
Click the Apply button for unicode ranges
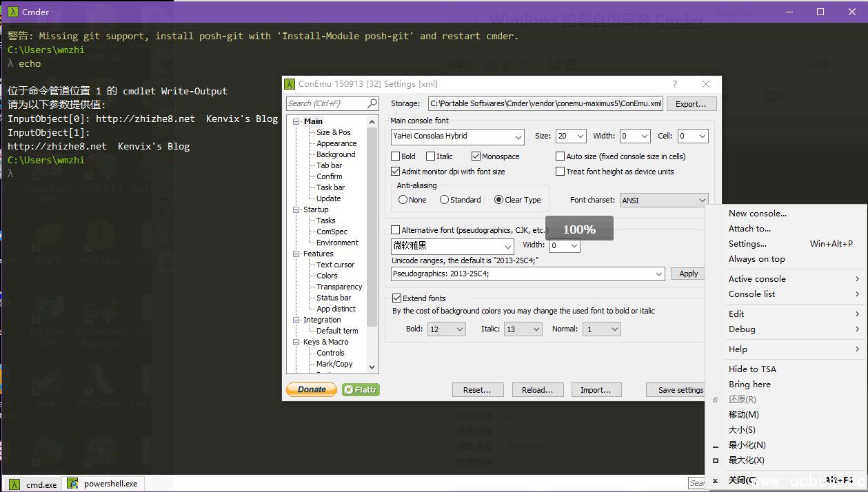click(x=688, y=274)
